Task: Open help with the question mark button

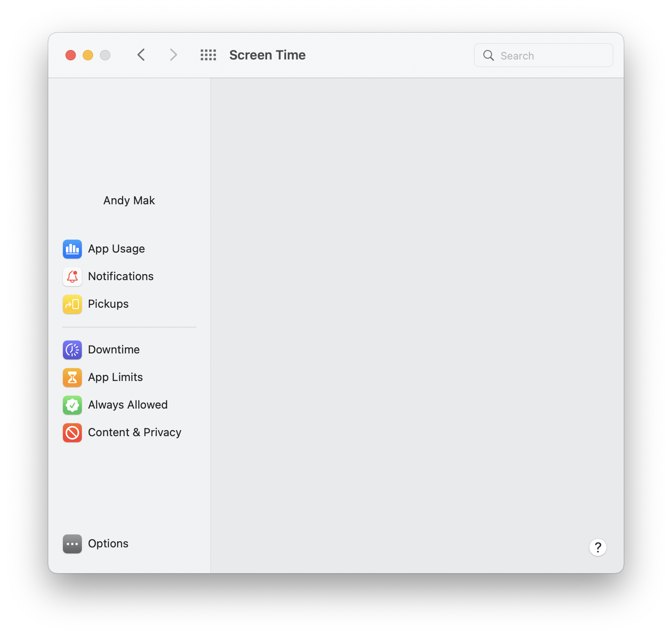Action: pos(598,547)
